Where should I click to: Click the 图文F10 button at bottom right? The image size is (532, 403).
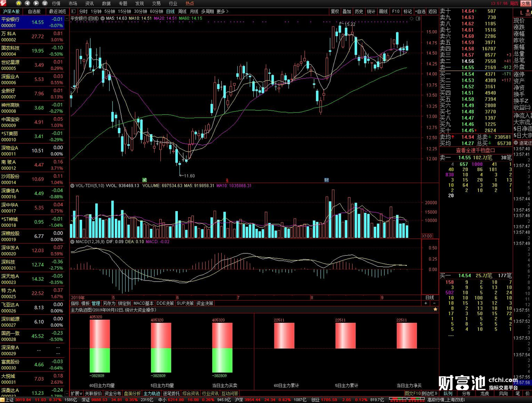(x=412, y=394)
